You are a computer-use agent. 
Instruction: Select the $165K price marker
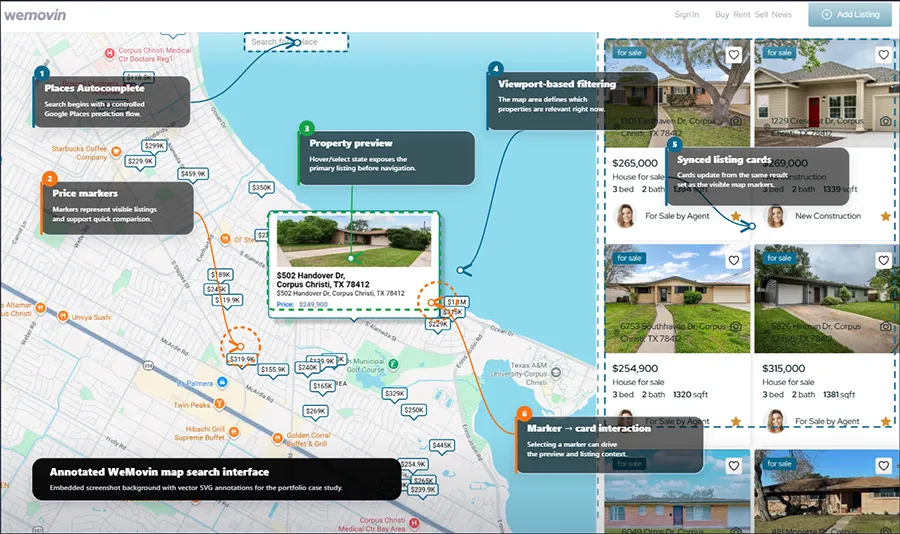[323, 386]
